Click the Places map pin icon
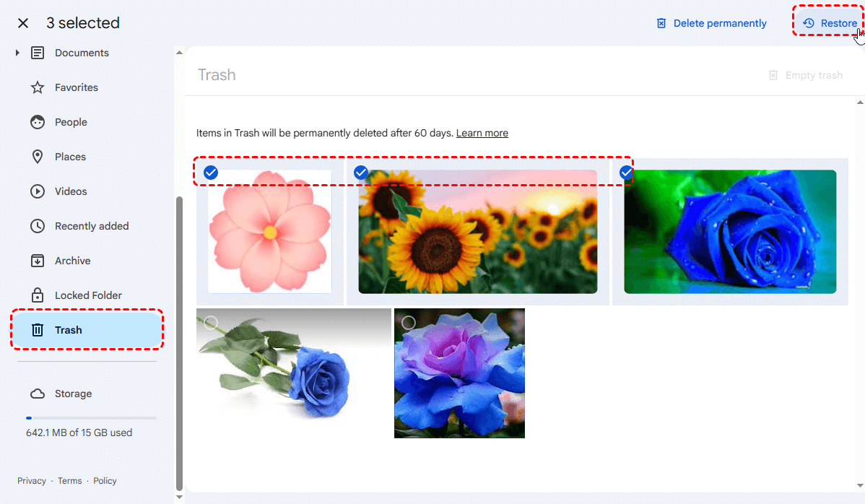This screenshot has width=865, height=504. point(38,157)
